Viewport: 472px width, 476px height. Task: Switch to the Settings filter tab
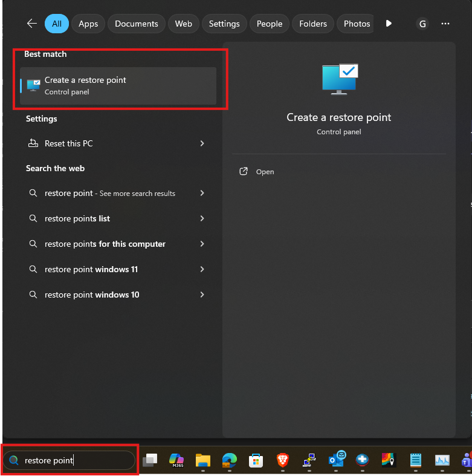(x=224, y=24)
